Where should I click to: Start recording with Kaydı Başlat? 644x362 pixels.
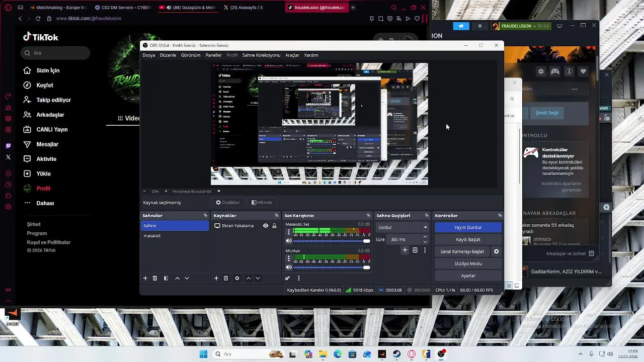[x=468, y=239]
